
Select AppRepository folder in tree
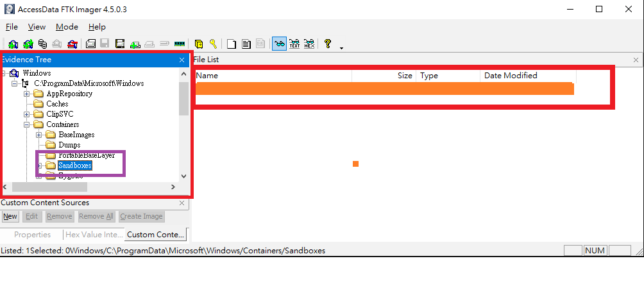(69, 94)
